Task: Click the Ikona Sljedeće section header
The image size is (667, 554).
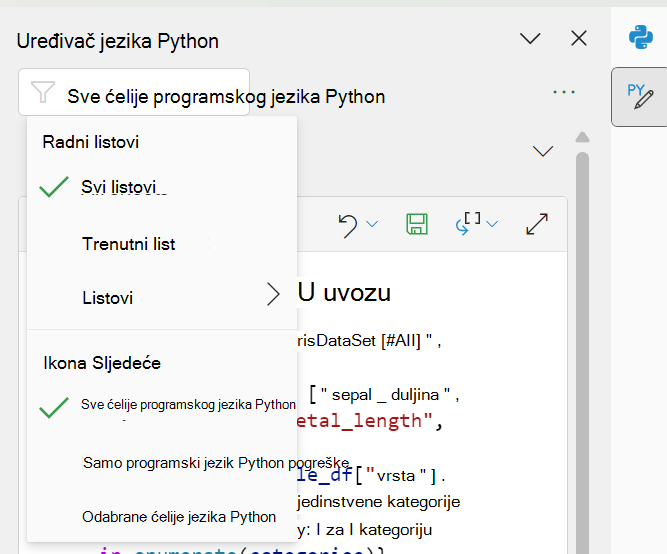Action: tap(102, 363)
